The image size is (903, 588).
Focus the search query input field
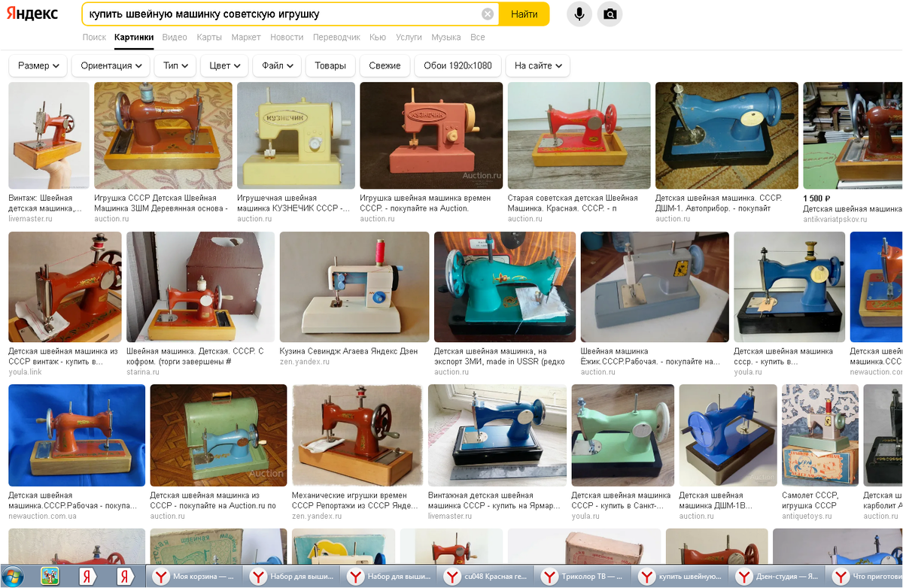(282, 14)
